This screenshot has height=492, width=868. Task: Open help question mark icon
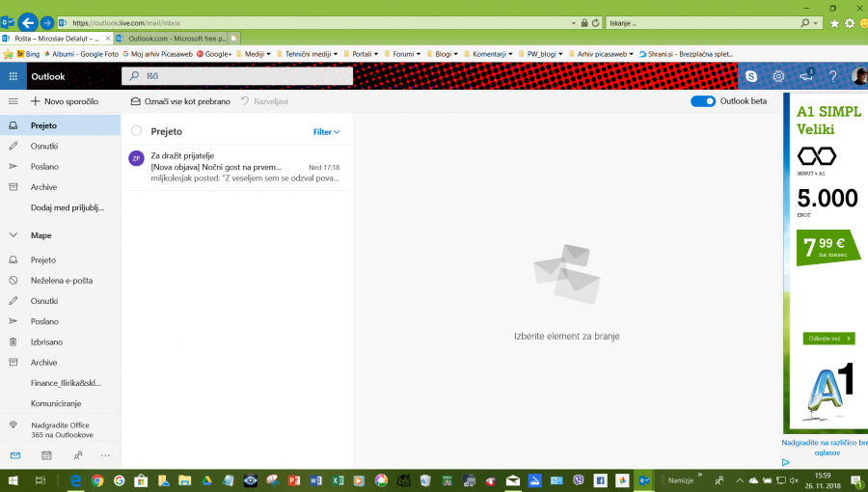[x=833, y=76]
